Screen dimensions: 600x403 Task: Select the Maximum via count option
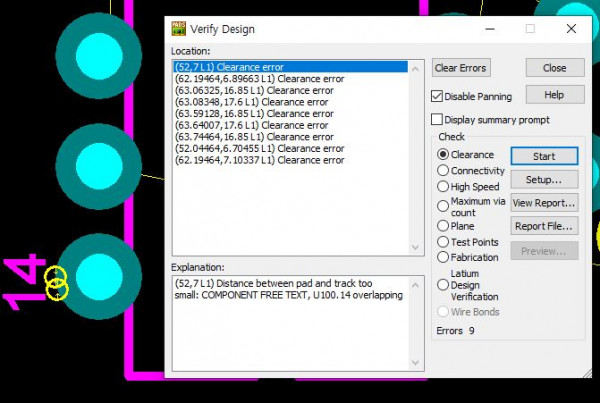[x=443, y=204]
